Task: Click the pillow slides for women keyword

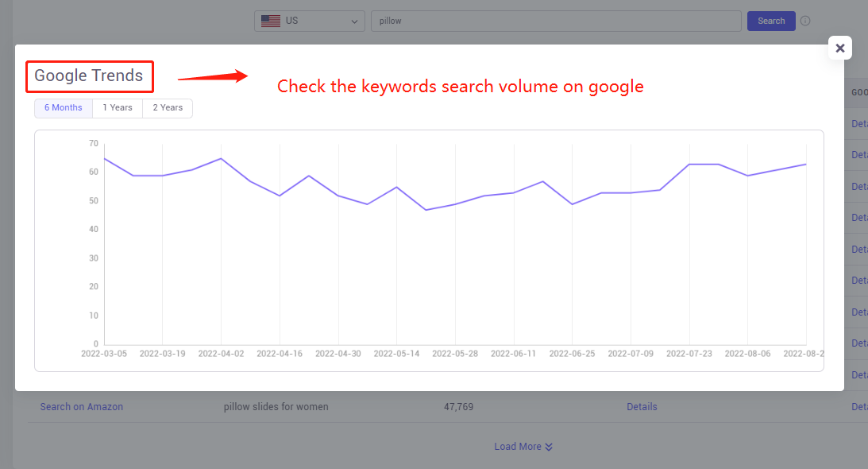Action: pyautogui.click(x=276, y=407)
